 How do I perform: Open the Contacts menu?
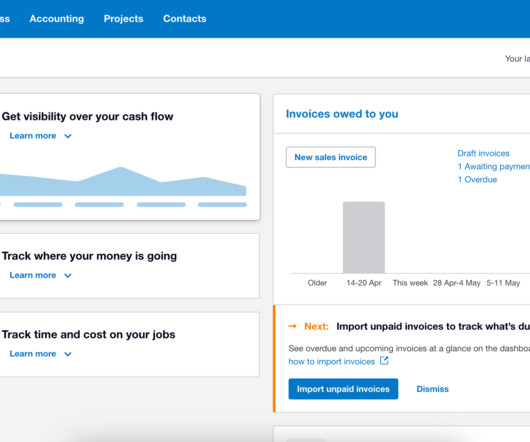[x=185, y=19]
